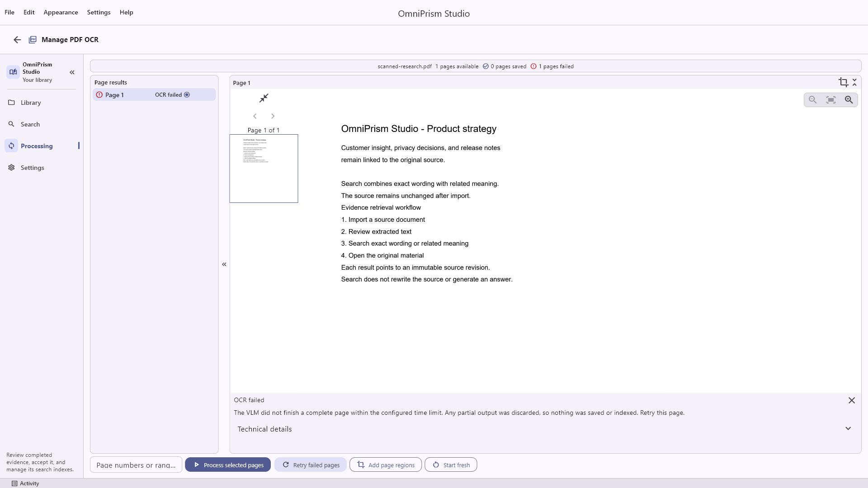Click Add page regions
This screenshot has height=488, width=868.
point(386,465)
